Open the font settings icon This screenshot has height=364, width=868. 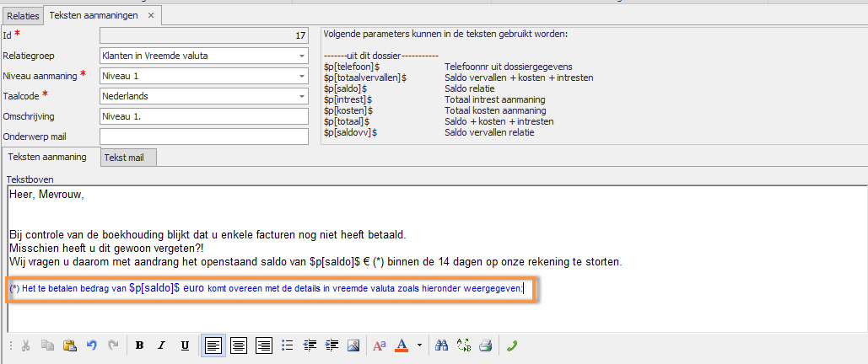pos(379,345)
